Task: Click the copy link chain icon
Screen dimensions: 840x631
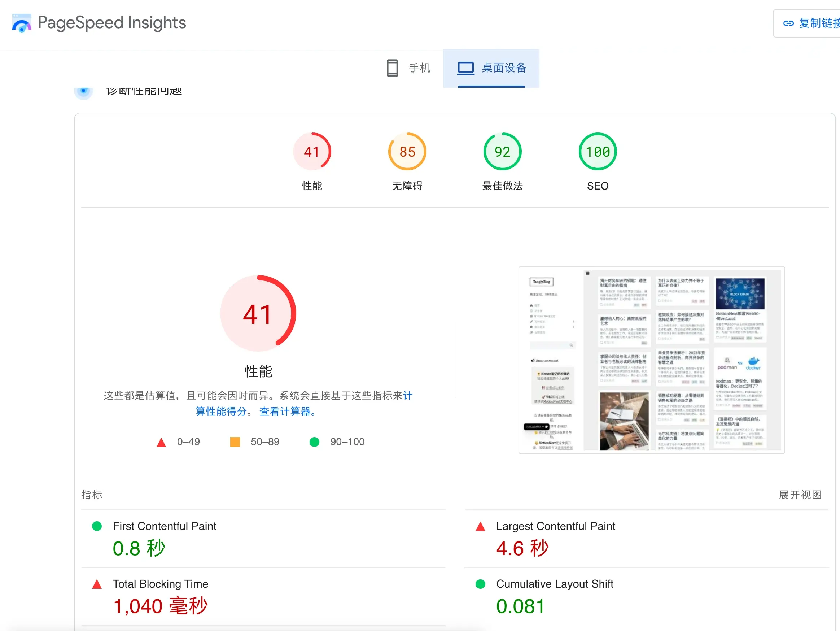Action: click(788, 23)
